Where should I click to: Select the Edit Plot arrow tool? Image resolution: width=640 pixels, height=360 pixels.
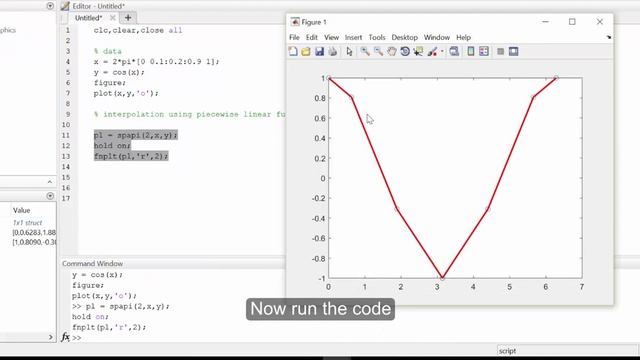(349, 51)
